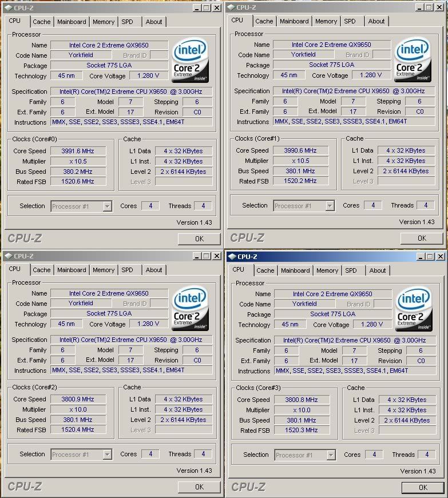The width and height of the screenshot is (448, 498).
Task: Click Core Speed value 3990.6 MHz
Action: 300,150
